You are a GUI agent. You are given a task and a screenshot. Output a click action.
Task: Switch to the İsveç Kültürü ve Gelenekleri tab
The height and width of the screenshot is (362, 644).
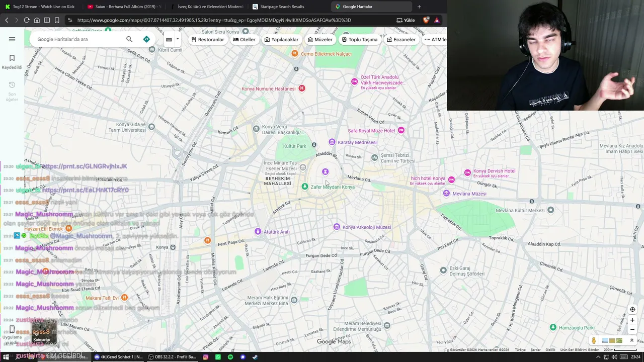pos(206,7)
